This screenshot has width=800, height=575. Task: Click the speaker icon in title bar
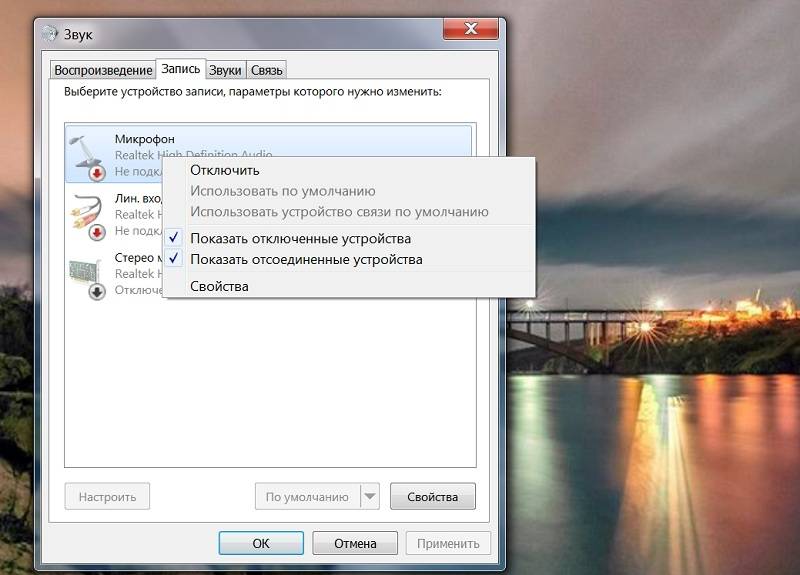pyautogui.click(x=50, y=32)
